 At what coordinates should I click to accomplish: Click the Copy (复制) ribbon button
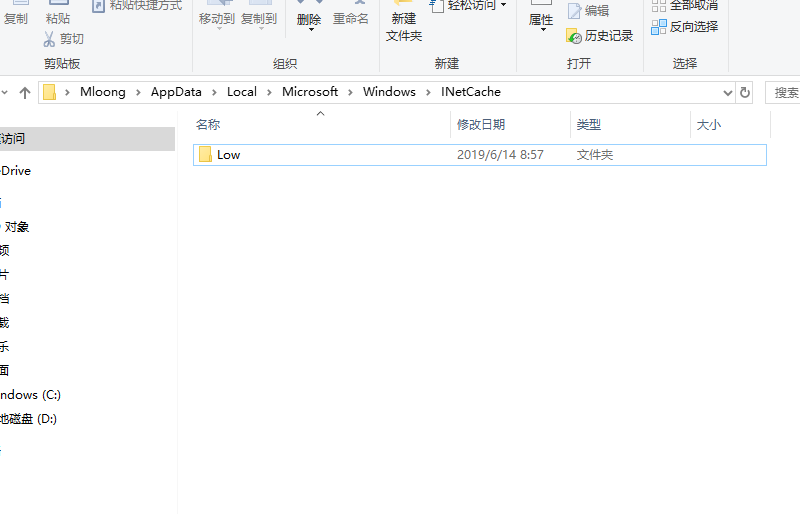click(16, 13)
